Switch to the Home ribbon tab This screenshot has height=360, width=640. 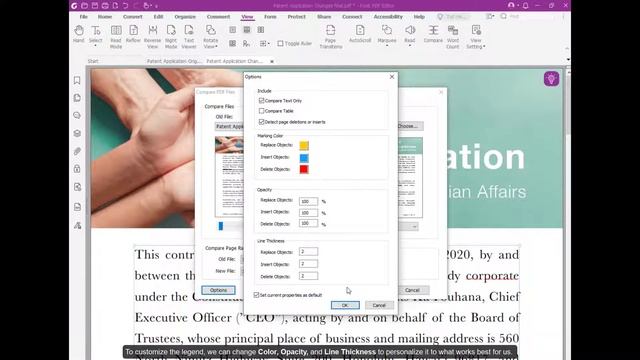point(105,17)
